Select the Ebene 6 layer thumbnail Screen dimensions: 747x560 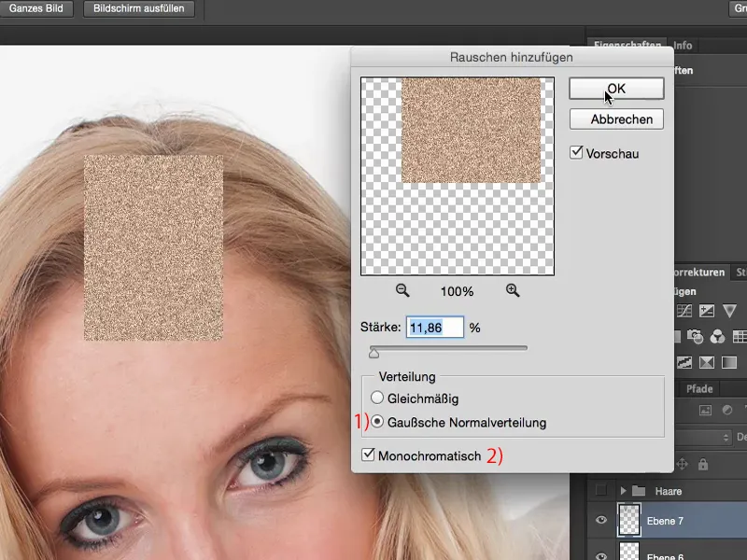628,553
